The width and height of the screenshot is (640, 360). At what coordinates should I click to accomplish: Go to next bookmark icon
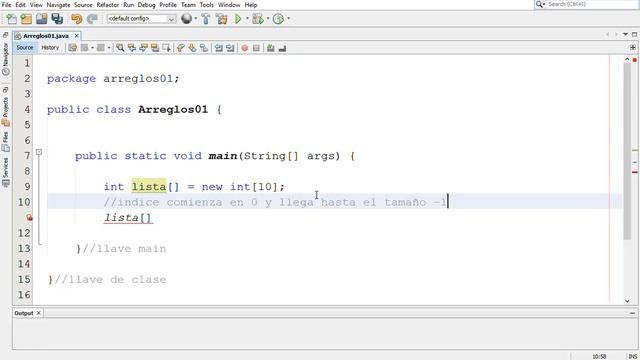coord(192,48)
